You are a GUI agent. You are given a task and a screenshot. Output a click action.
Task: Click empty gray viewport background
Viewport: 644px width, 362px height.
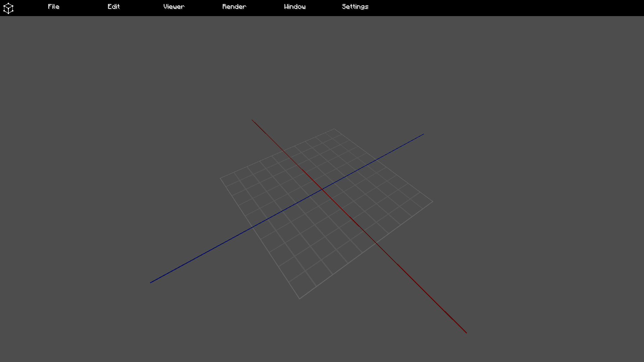[101, 101]
